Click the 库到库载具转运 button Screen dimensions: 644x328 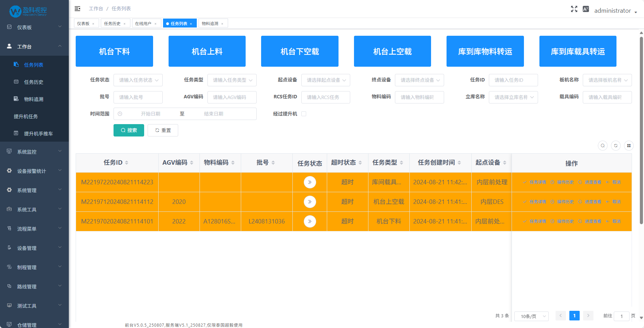(578, 51)
